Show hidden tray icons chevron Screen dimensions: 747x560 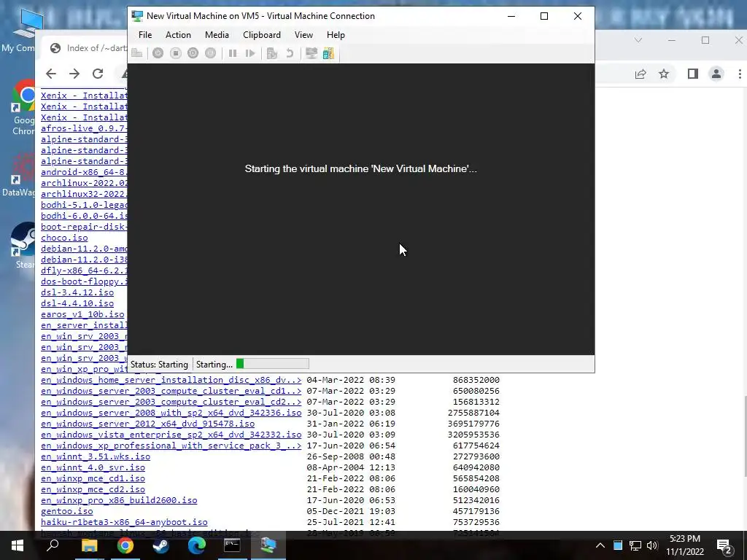click(600, 545)
